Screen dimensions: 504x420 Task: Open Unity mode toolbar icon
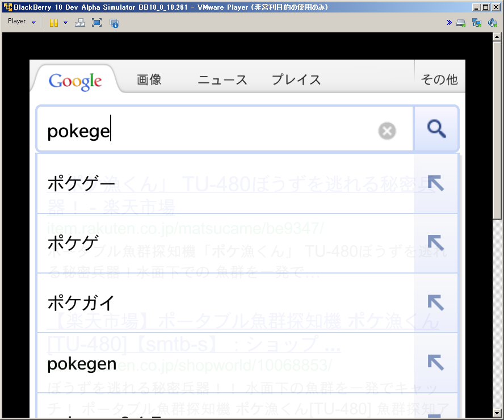click(x=114, y=23)
